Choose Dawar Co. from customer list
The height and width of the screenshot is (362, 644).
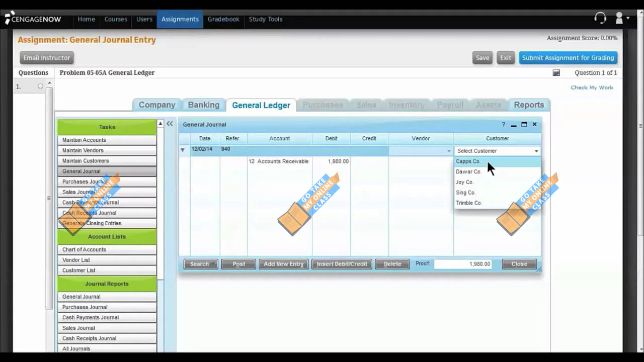click(x=497, y=171)
